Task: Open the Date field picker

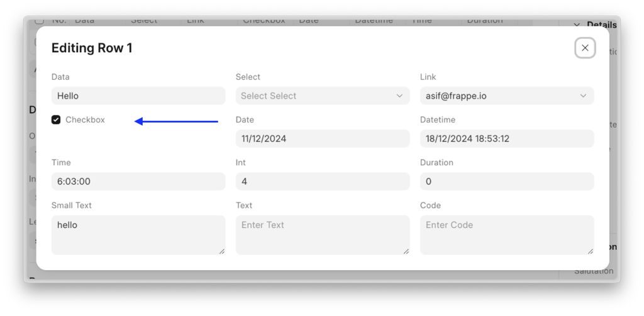Action: click(x=322, y=139)
